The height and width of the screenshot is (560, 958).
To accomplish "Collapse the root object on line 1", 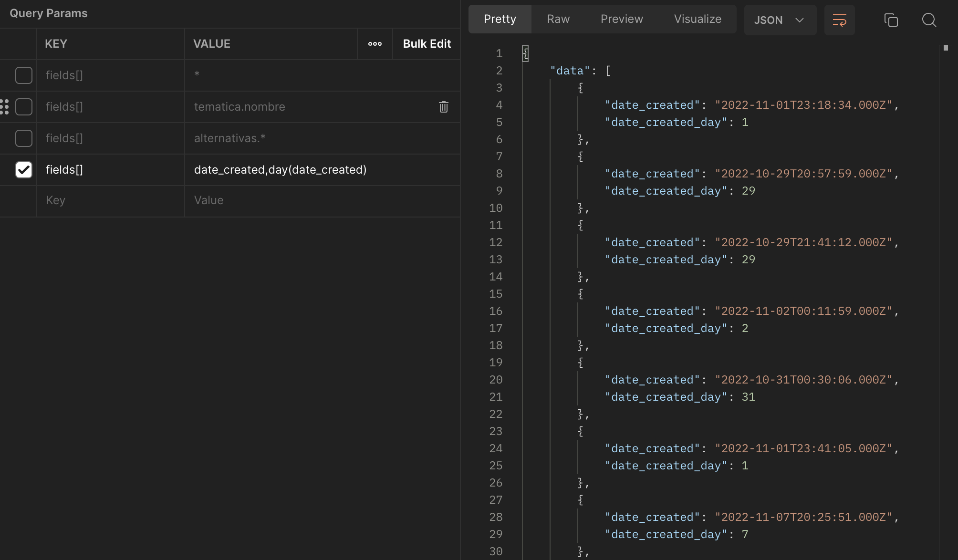I will click(x=525, y=53).
